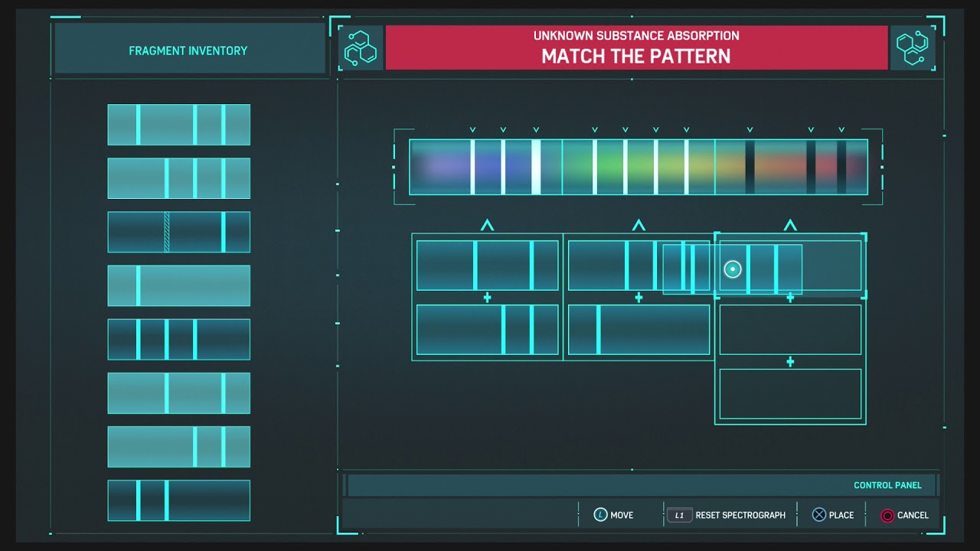Pick the single-line fragment in the inventory
This screenshot has width=980, height=551.
click(x=178, y=285)
